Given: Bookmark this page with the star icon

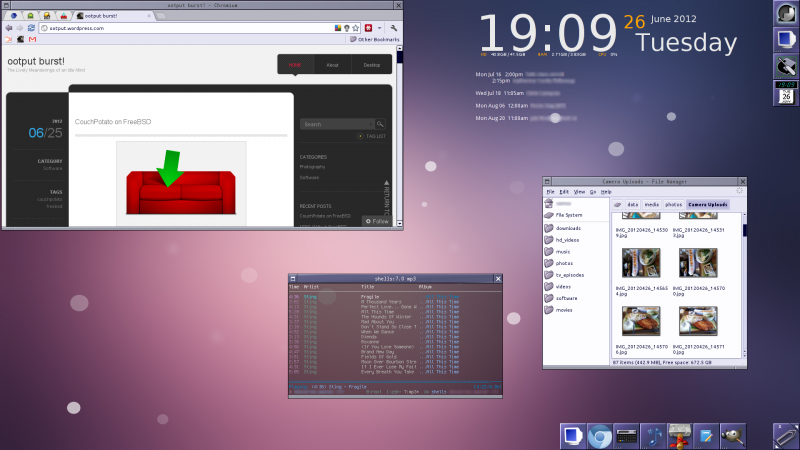Looking at the screenshot, I should coord(356,28).
